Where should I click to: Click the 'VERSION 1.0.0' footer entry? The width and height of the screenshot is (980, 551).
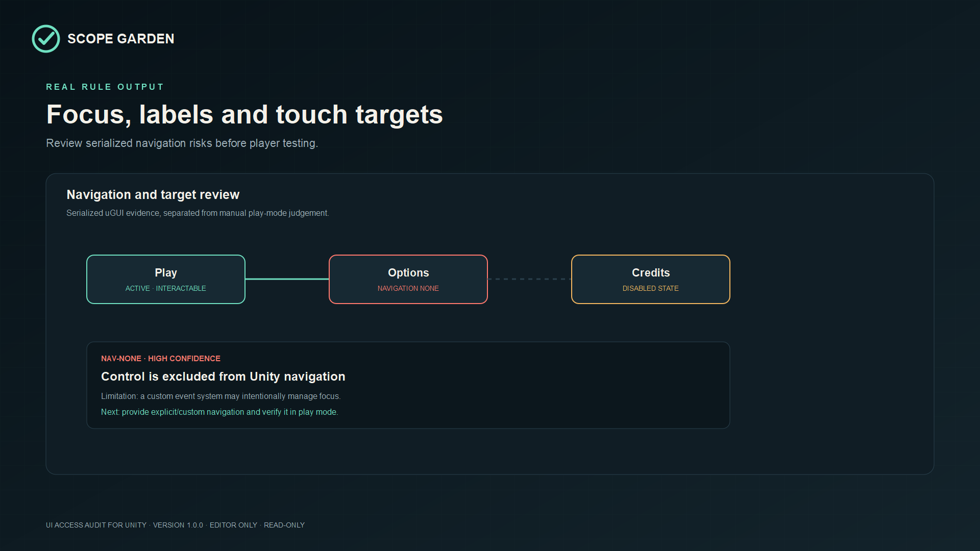tap(178, 525)
